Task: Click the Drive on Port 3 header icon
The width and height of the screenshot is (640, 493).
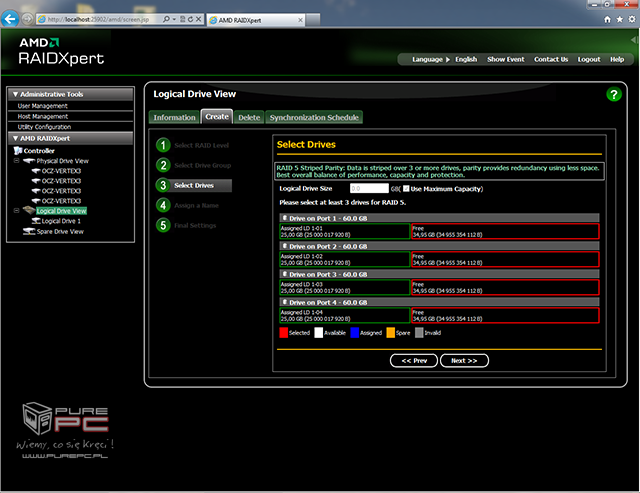Action: pos(284,274)
